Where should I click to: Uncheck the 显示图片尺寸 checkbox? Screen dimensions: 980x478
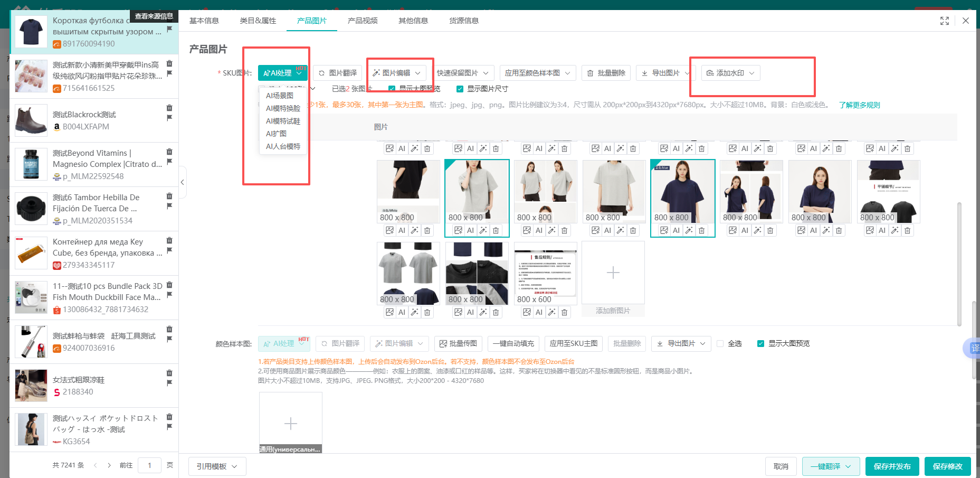[460, 89]
